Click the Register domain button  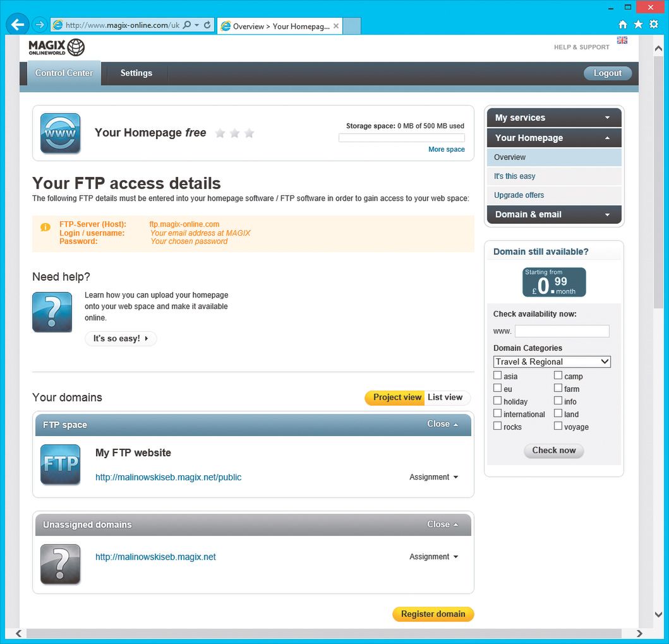[x=433, y=614]
